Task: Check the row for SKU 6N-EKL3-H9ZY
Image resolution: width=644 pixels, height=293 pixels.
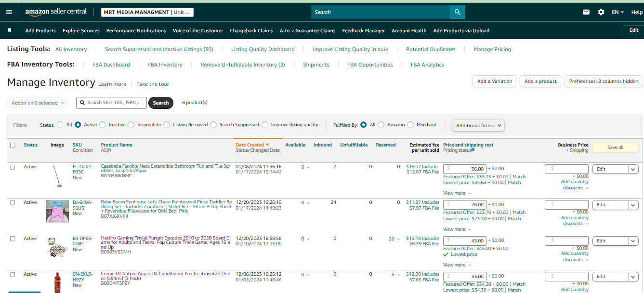Action: (13, 275)
